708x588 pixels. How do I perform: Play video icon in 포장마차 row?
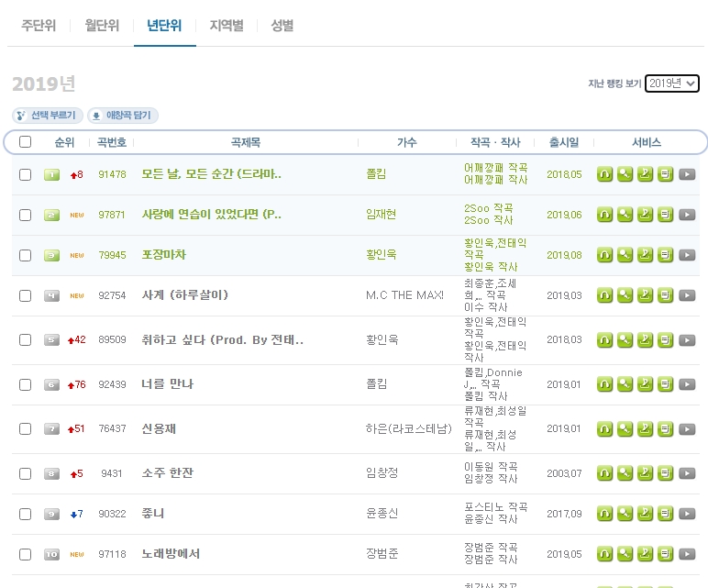(687, 255)
